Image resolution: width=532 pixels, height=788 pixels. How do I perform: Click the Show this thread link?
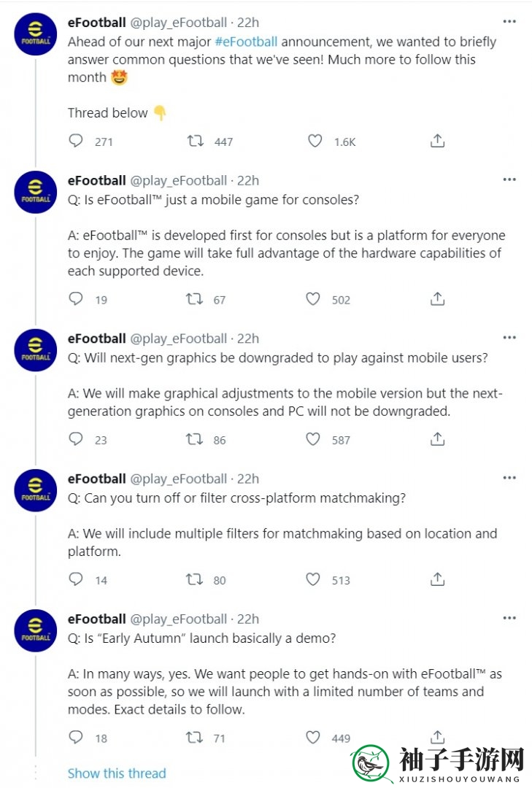(117, 773)
